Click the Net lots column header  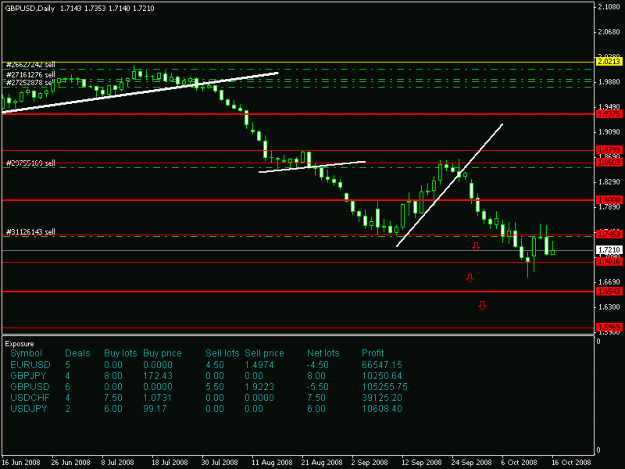click(323, 353)
